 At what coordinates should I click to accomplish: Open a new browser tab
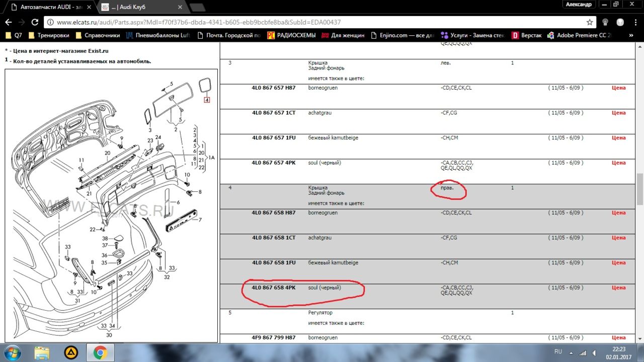click(197, 7)
